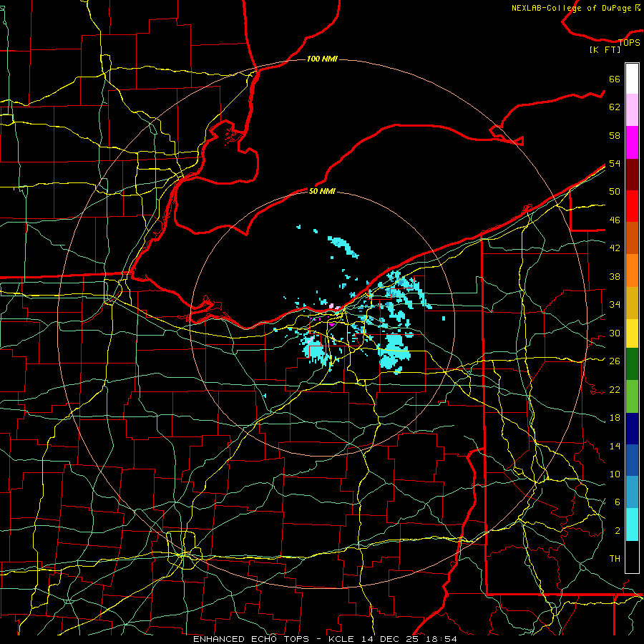Viewport: 644px width, 644px height.
Task: Click the 10 legend value label
Action: pos(615,474)
